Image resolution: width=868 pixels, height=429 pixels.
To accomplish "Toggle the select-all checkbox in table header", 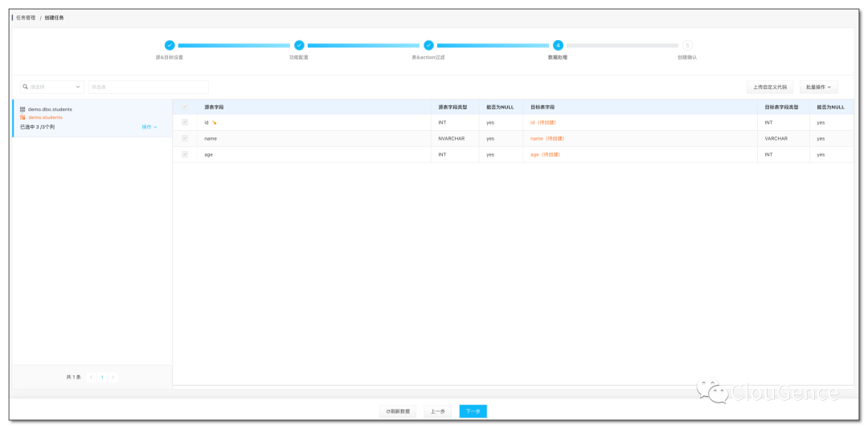I will tap(185, 107).
